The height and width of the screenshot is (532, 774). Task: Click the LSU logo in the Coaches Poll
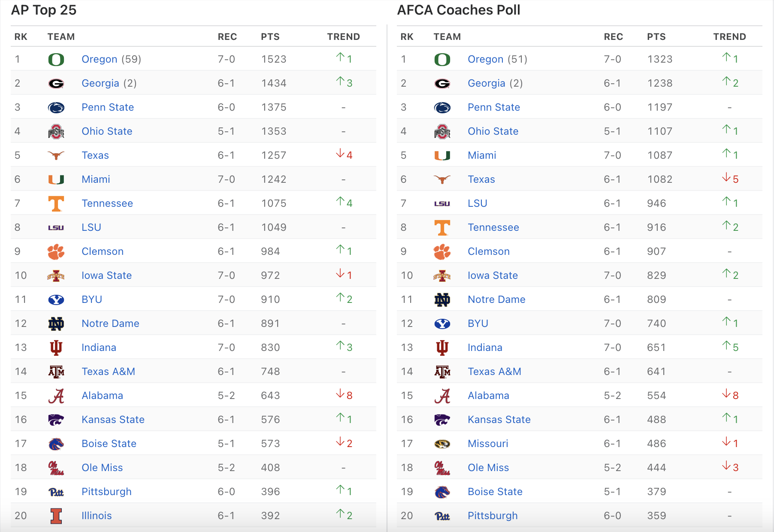pos(442,204)
